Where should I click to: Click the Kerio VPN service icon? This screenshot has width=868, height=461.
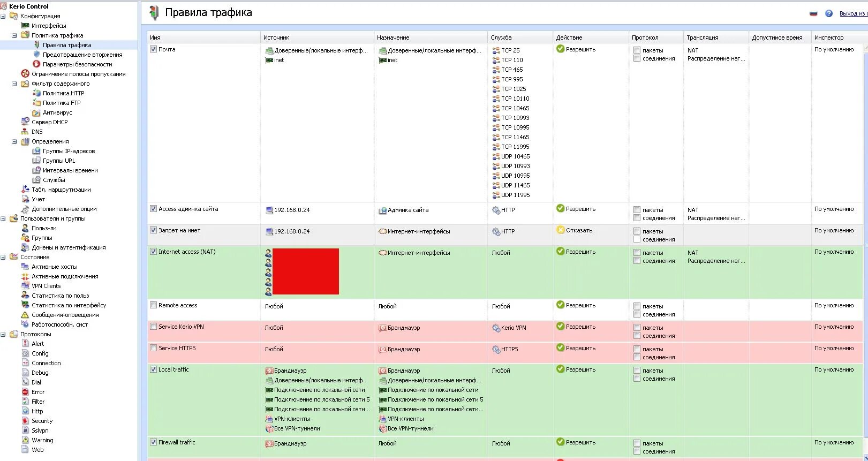click(496, 328)
